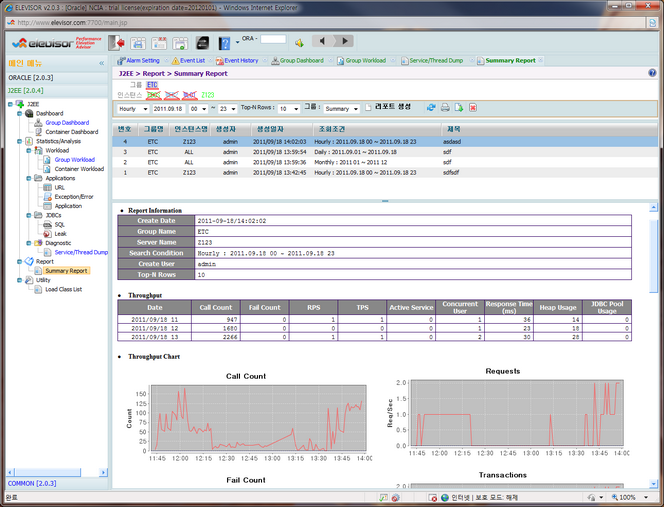
Task: Click the speaker alarm sound icon
Action: (x=299, y=43)
